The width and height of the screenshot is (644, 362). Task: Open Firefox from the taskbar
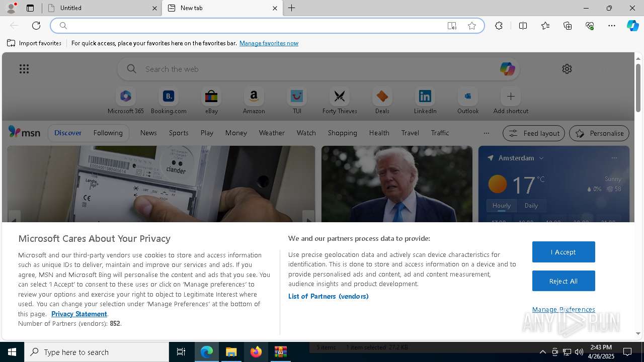tap(256, 352)
